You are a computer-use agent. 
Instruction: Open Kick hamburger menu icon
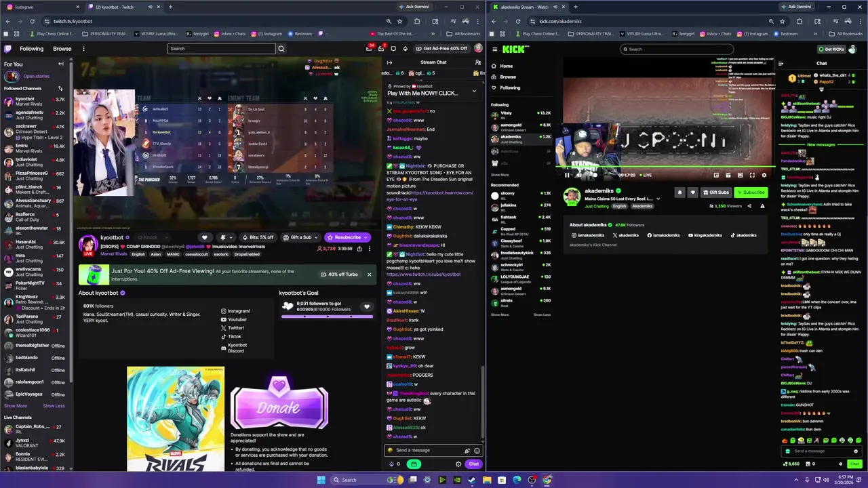pos(495,49)
